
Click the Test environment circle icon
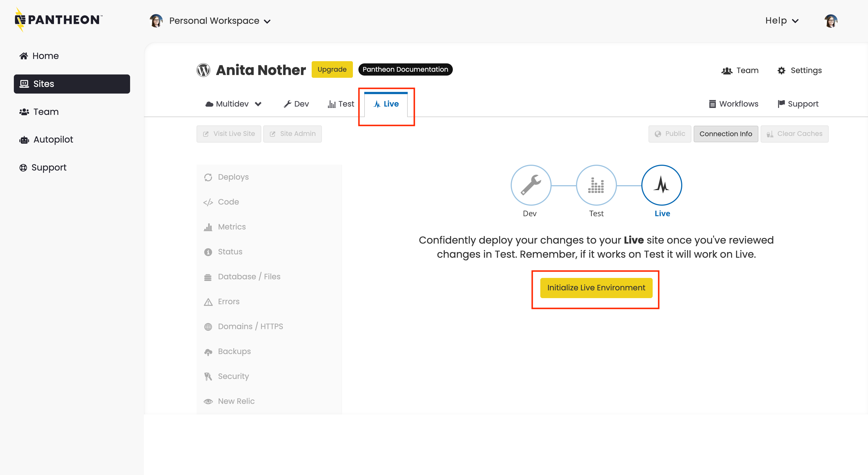pos(596,185)
